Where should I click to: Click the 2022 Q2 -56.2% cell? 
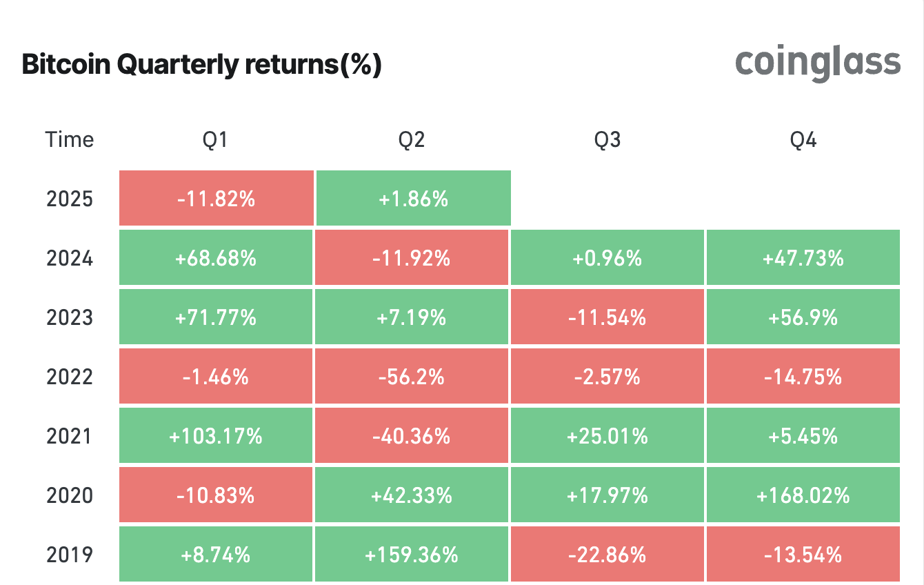(x=412, y=377)
